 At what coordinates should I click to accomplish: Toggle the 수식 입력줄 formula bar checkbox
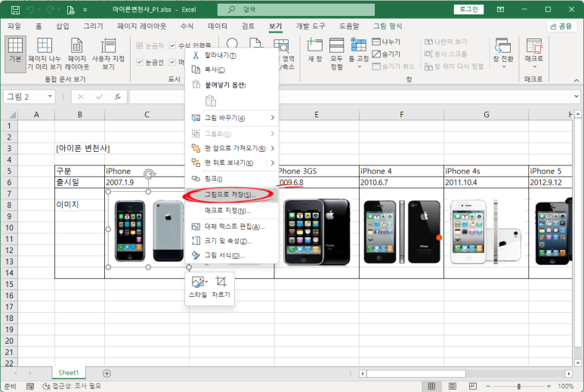pos(172,45)
